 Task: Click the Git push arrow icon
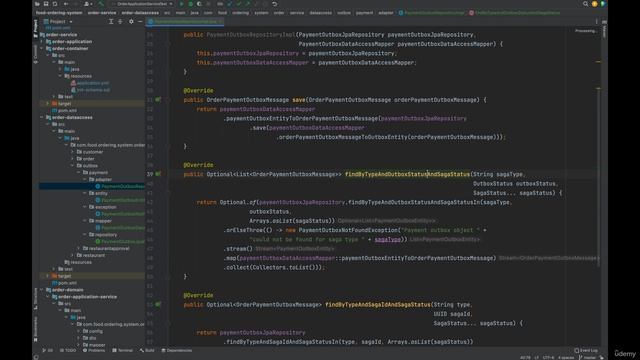tap(248, 4)
